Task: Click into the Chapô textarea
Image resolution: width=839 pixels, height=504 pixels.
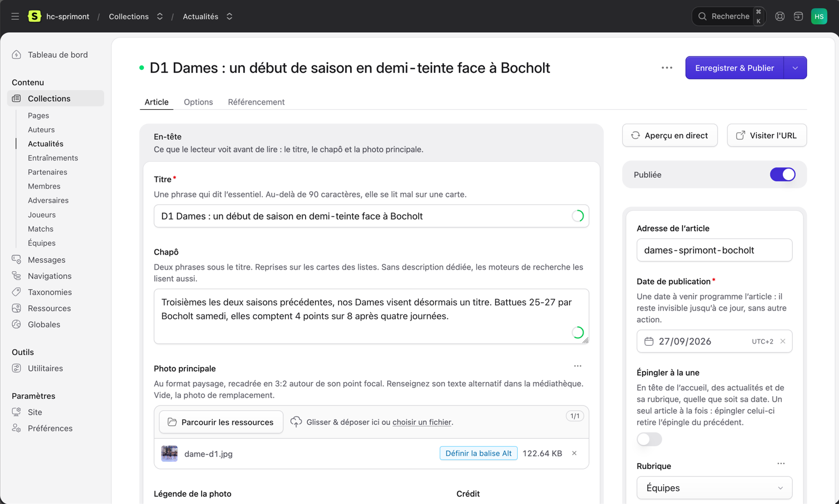Action: coord(372,316)
